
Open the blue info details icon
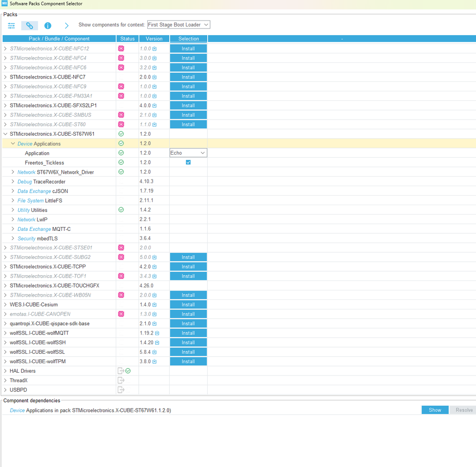[48, 26]
